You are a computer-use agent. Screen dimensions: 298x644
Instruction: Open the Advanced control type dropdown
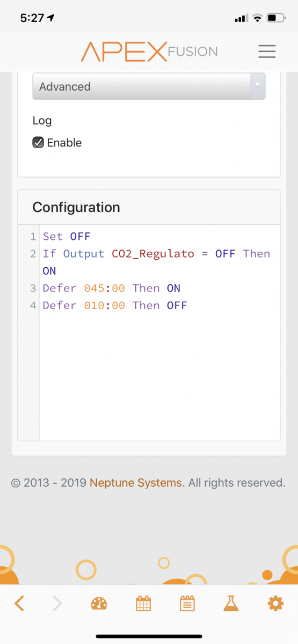(x=149, y=86)
